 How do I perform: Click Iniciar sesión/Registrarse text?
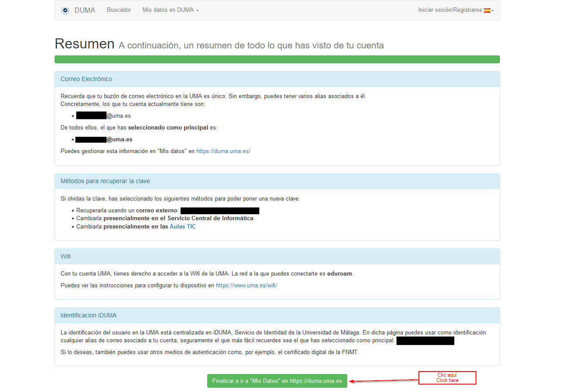pyautogui.click(x=450, y=10)
